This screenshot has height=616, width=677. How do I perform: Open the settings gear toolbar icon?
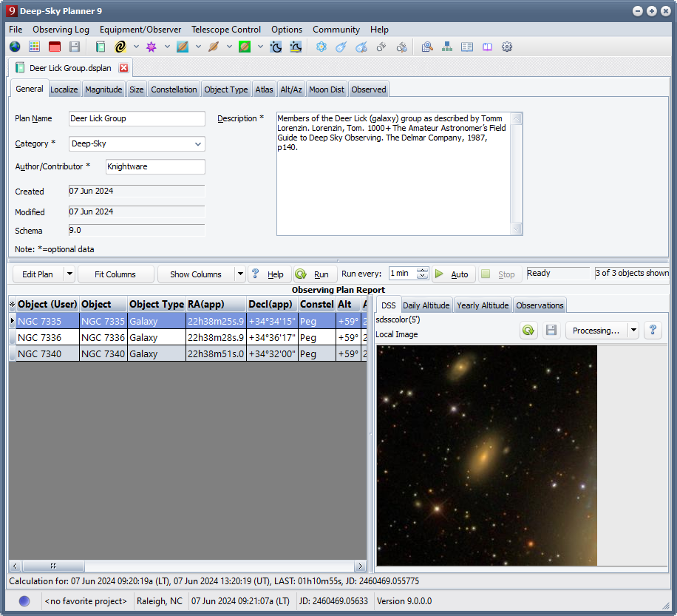click(507, 47)
